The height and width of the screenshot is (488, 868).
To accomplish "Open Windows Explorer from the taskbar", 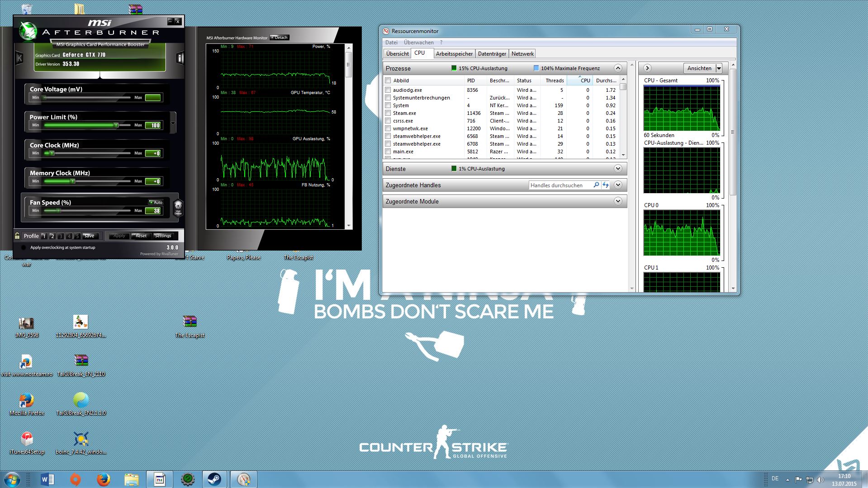I will tap(132, 479).
